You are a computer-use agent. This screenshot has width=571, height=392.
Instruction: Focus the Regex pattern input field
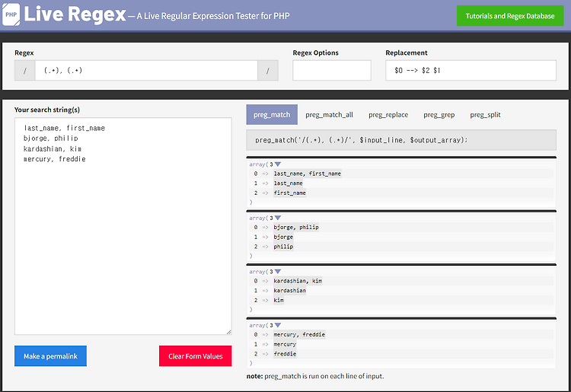146,70
